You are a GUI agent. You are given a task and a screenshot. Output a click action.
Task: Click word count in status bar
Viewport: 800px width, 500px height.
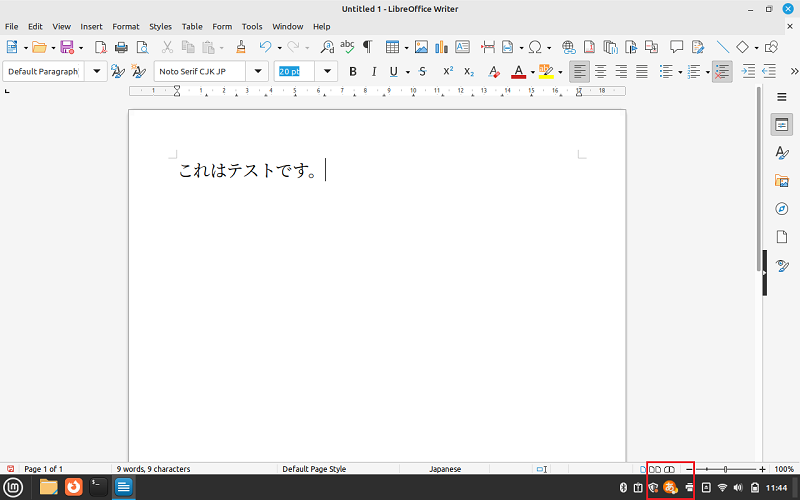153,469
